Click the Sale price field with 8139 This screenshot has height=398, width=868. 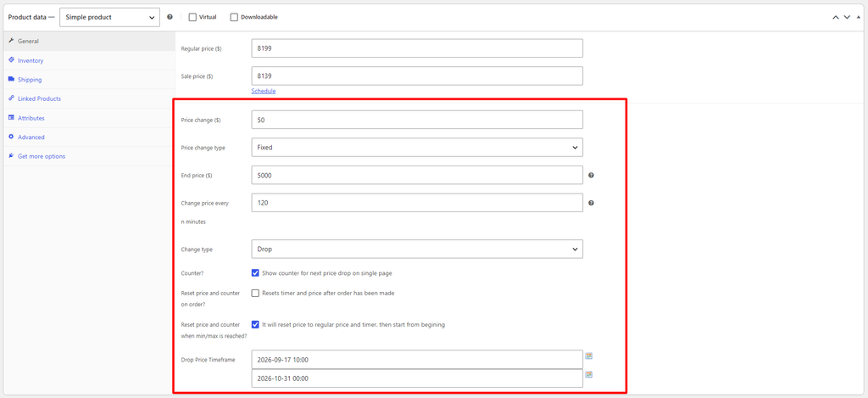417,76
